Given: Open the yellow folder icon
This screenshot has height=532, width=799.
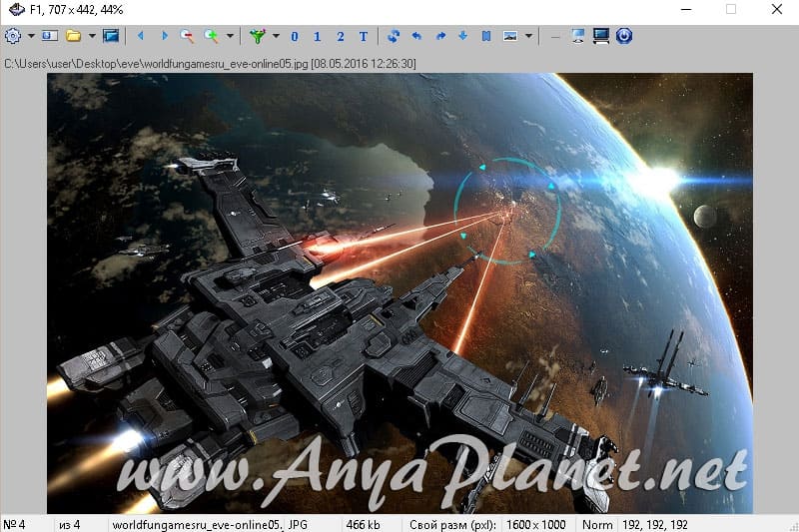Looking at the screenshot, I should (73, 36).
